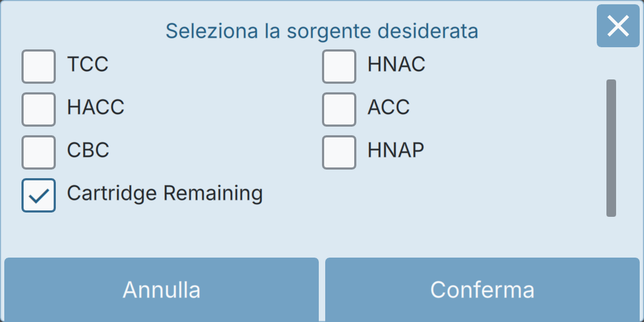Toggle the ACC checkbox on
644x322 pixels.
339,109
